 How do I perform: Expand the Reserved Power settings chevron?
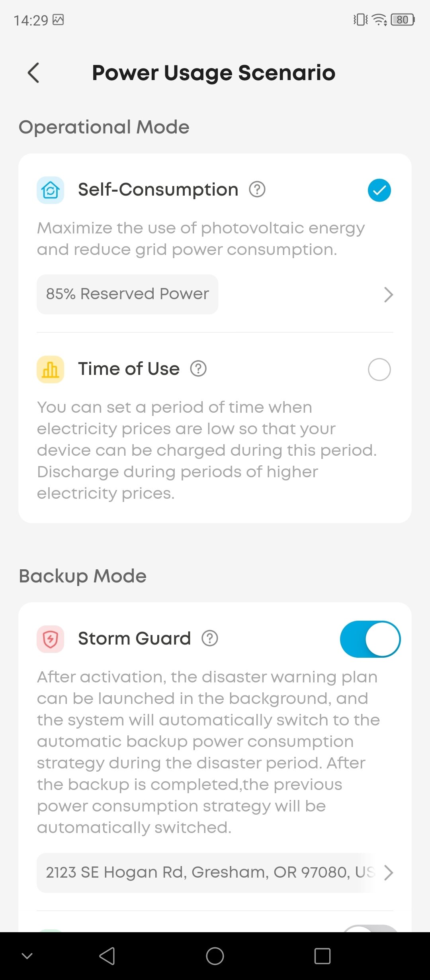(388, 295)
